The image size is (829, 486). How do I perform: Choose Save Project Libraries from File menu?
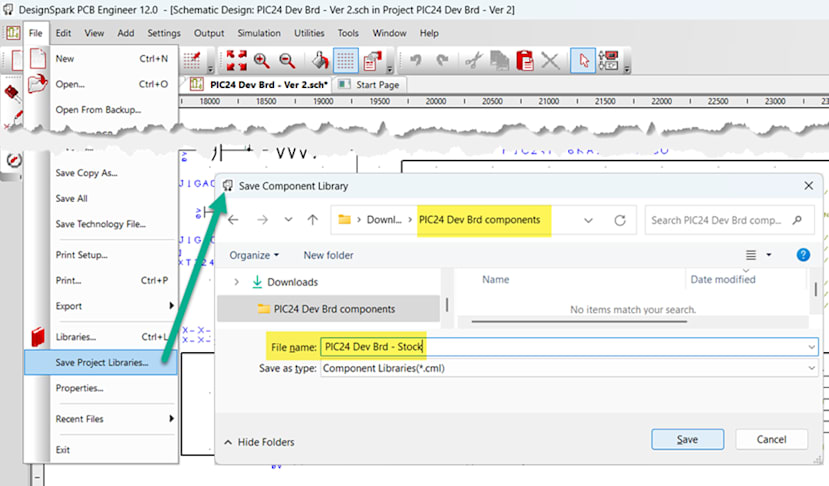tap(100, 362)
